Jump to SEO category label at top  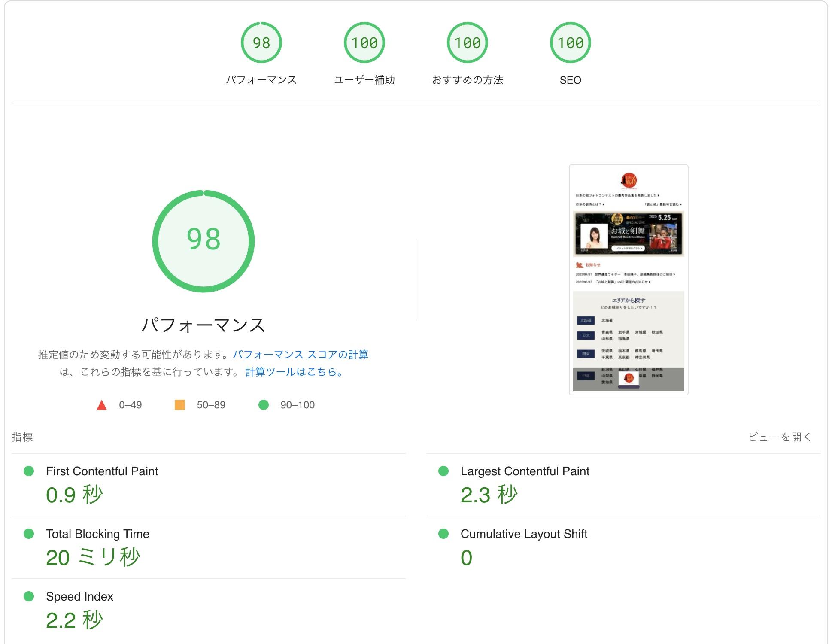click(x=570, y=80)
